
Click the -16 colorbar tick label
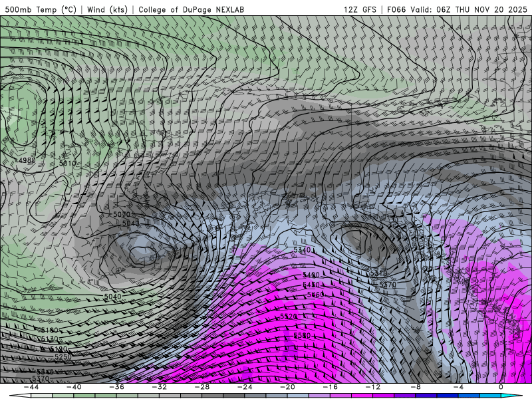(330, 387)
